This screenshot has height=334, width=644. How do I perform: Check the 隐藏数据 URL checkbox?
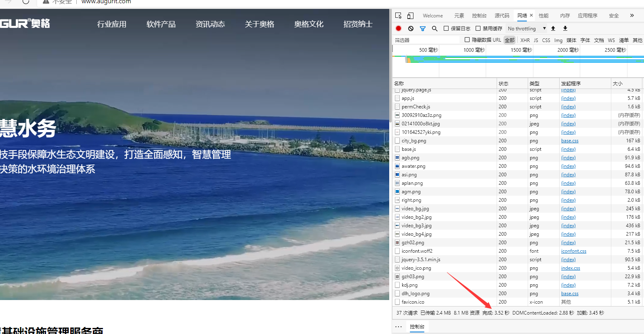(x=467, y=40)
